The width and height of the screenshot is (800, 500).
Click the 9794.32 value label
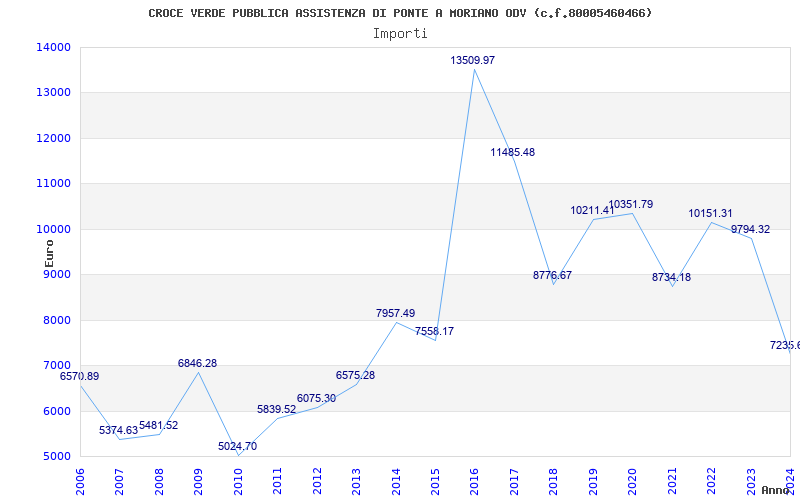coord(751,230)
